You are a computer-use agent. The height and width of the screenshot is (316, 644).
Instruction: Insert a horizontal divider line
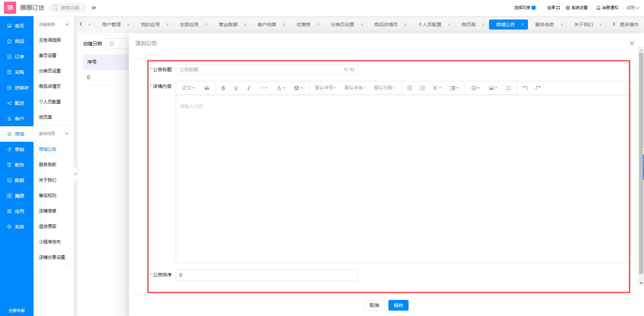[509, 88]
